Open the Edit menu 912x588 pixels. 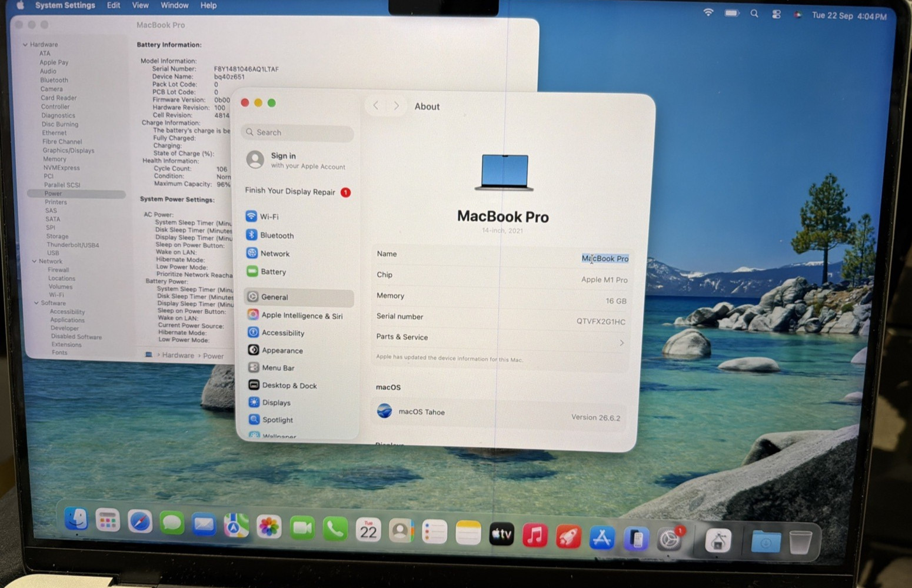click(x=114, y=5)
